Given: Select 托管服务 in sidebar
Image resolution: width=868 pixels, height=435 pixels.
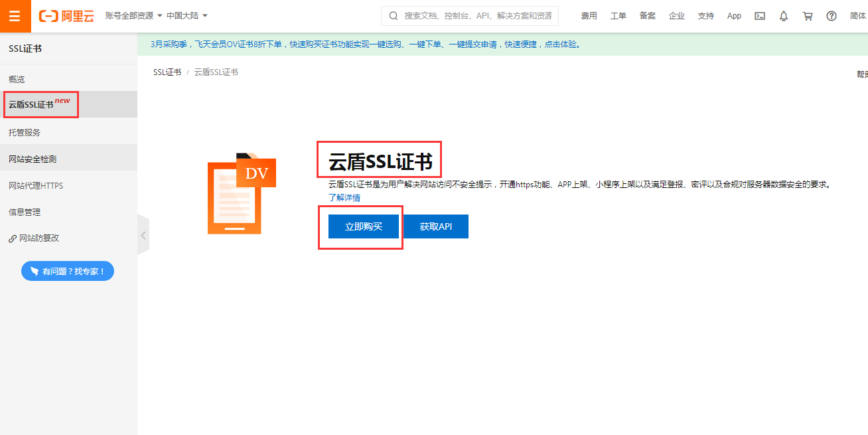Looking at the screenshot, I should (x=68, y=132).
